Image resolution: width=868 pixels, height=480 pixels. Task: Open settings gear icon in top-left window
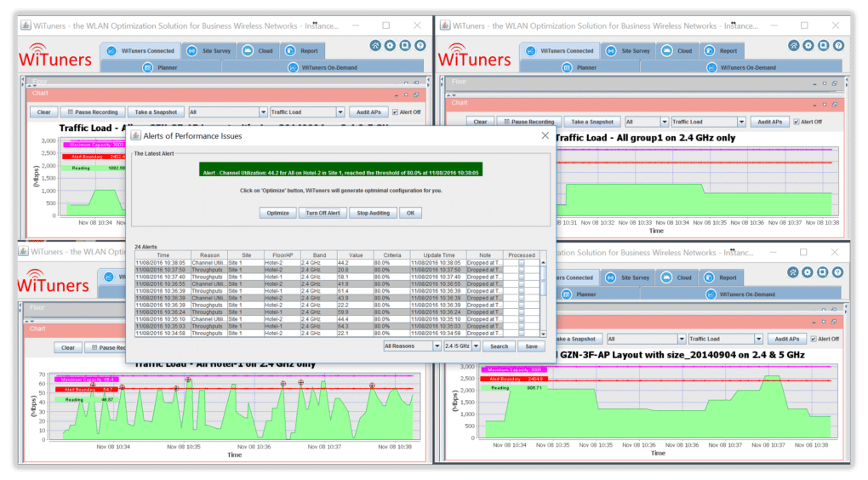(391, 45)
